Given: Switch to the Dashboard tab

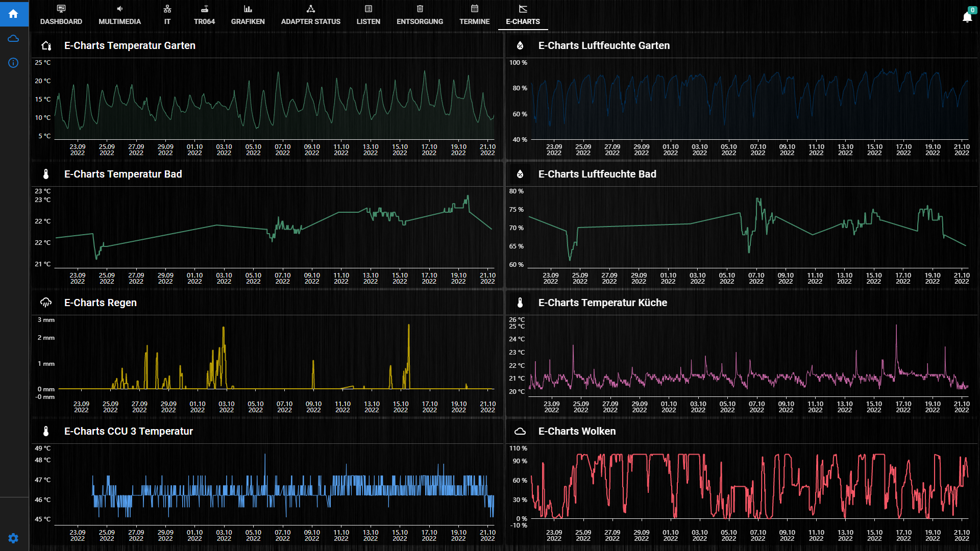Looking at the screenshot, I should [x=61, y=15].
